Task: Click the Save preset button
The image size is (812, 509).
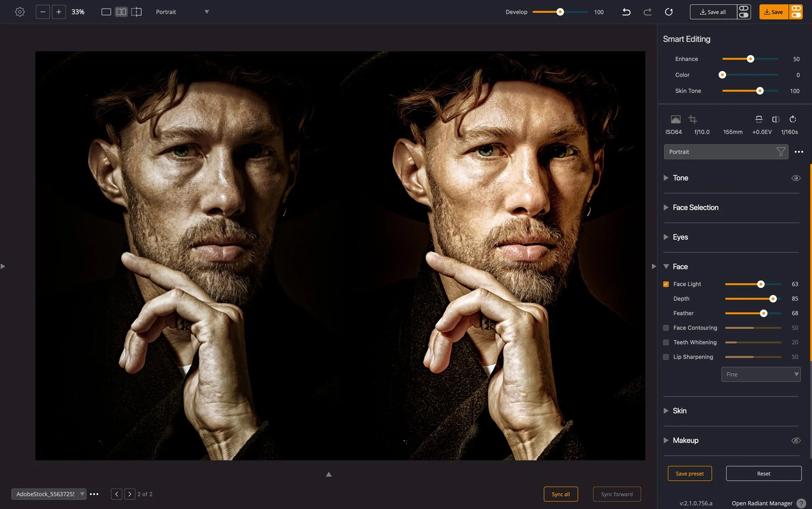Action: point(689,473)
